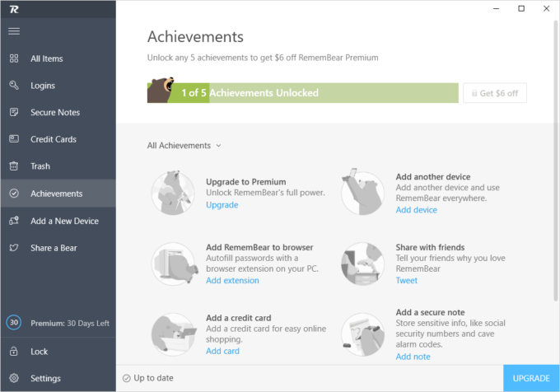Image resolution: width=560 pixels, height=392 pixels.
Task: Open Premium: 30 Days Left entry
Action: coord(58,323)
